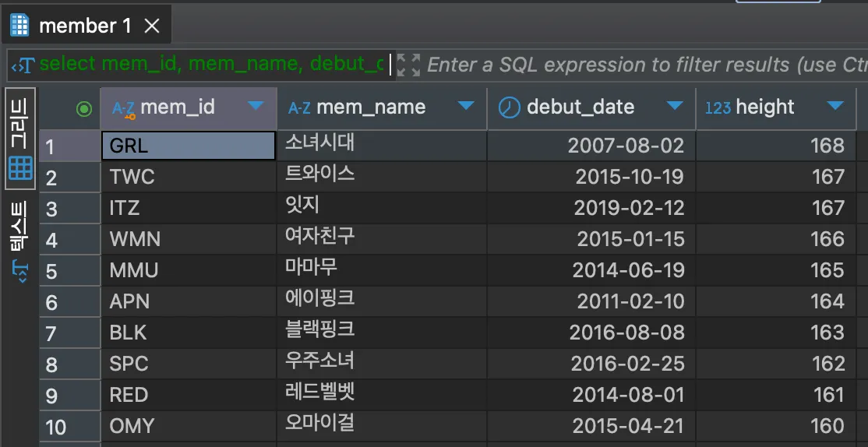Open the mem_id column filter dropdown

[256, 106]
